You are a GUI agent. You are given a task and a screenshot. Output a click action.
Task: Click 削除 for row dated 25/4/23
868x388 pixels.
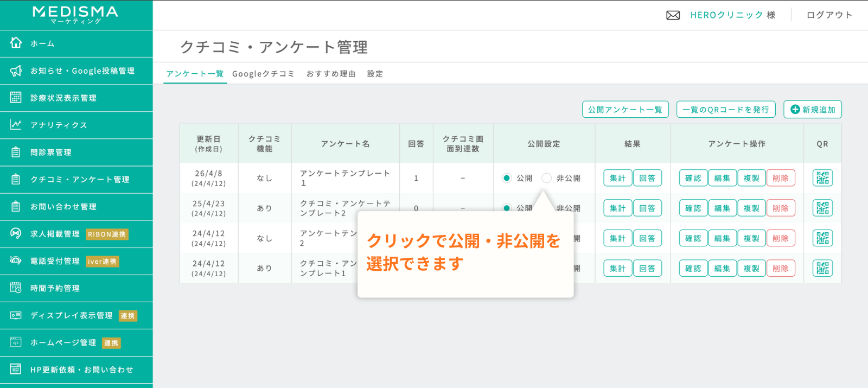[x=781, y=208]
